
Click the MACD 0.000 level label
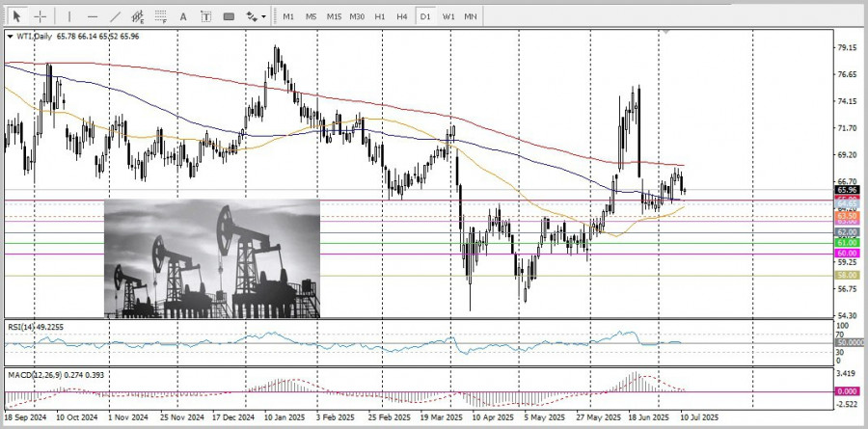pyautogui.click(x=848, y=390)
